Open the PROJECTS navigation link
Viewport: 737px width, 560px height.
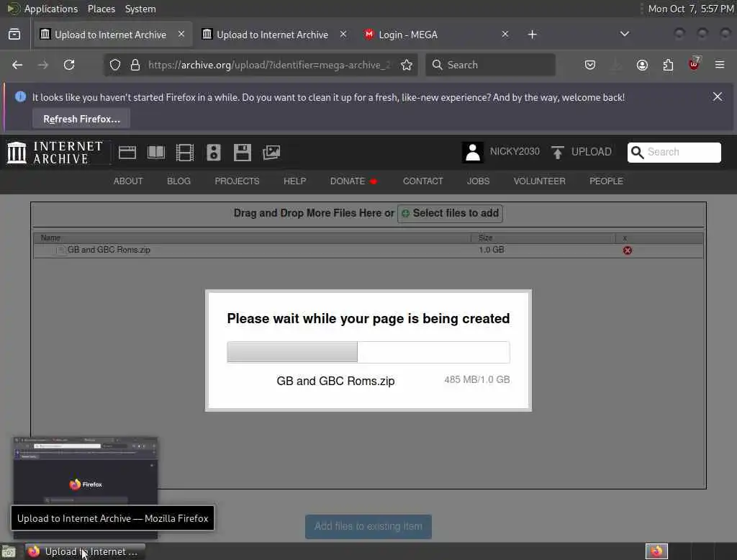click(x=237, y=181)
